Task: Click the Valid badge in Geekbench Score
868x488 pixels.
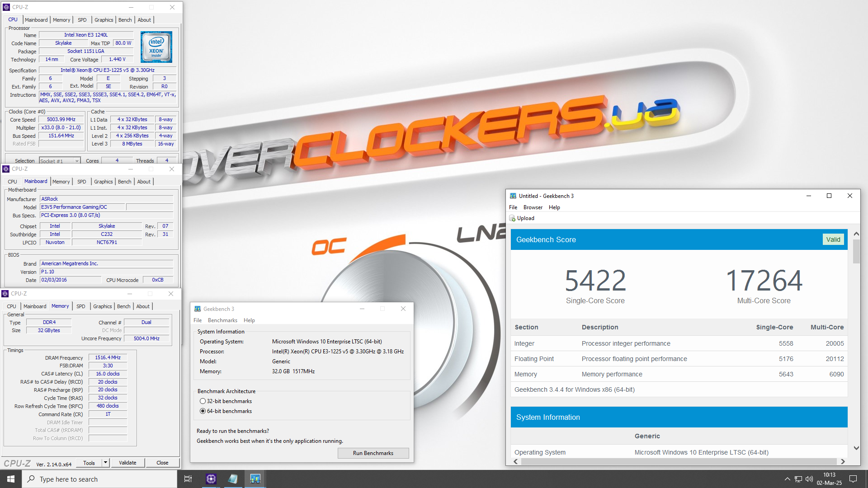Action: 833,239
